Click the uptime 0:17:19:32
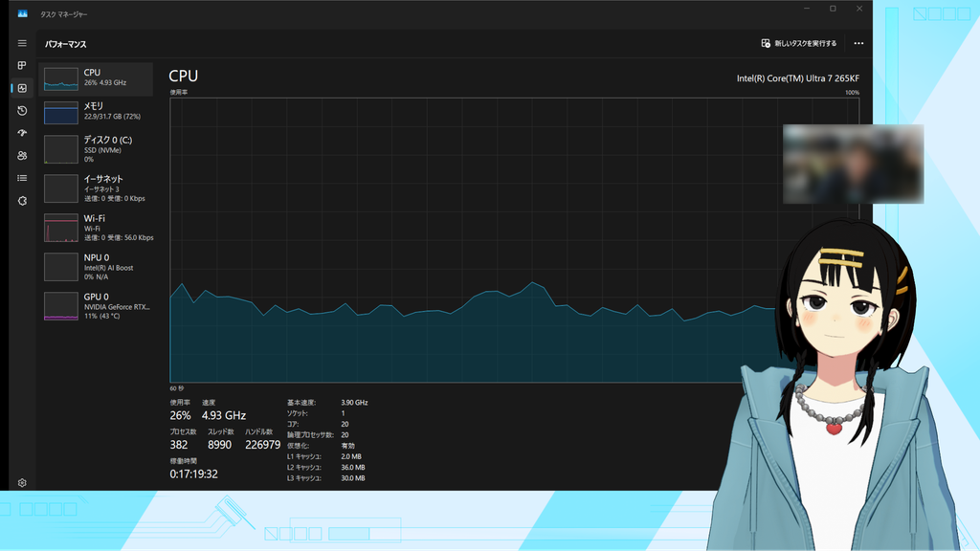This screenshot has width=980, height=551. (x=193, y=474)
